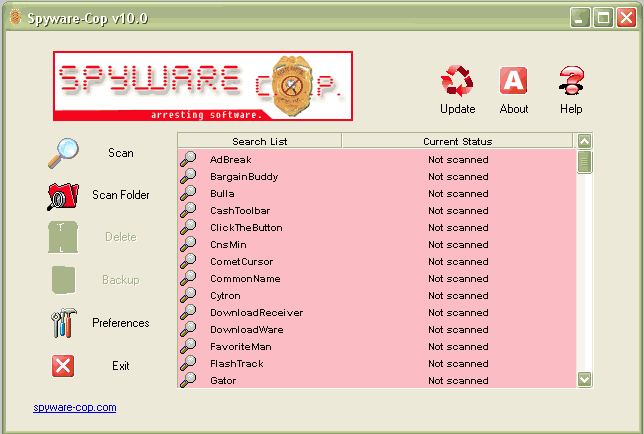Click the magnifier icon beside AdBreak
644x434 pixels.
pyautogui.click(x=188, y=159)
